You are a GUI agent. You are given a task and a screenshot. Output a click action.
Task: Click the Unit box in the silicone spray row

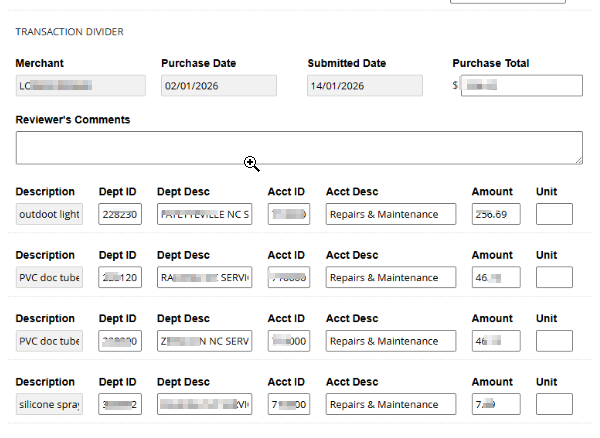pos(555,405)
